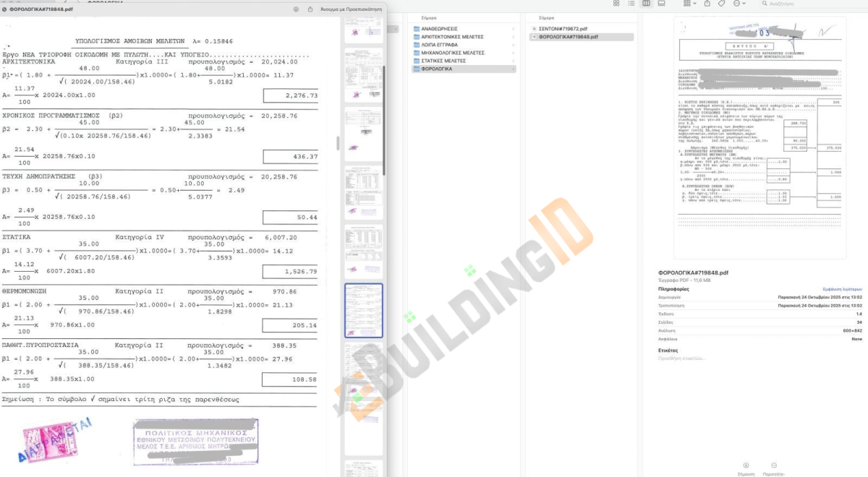Viewport: 868px width, 477px height.
Task: Open the ΜΗΧΑΝΟΛΟΓΙΚΕΣ ΜΕΛΕΤΕΣ folder
Action: (454, 53)
